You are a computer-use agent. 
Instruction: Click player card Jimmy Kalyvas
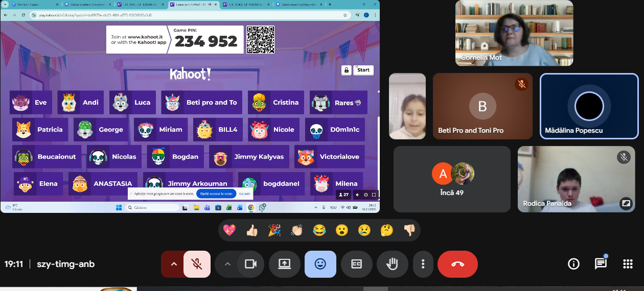249,157
